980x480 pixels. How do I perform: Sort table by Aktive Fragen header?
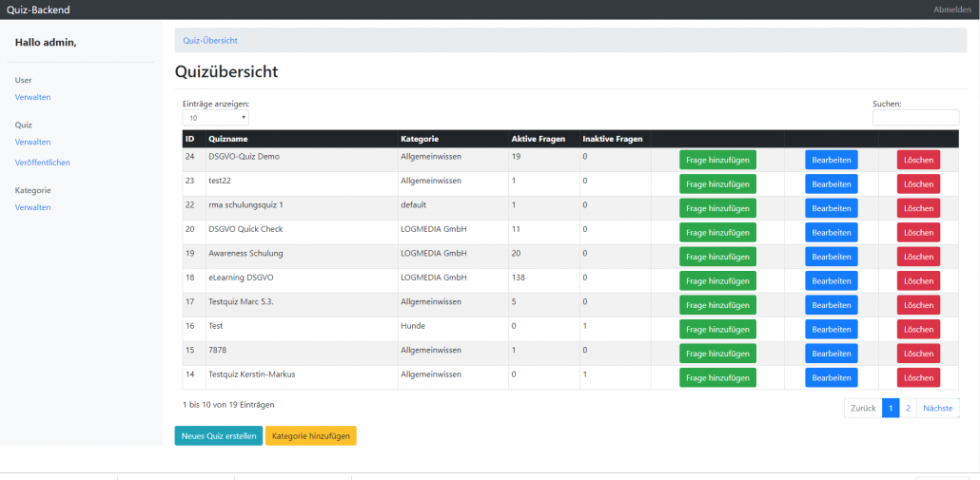point(538,139)
